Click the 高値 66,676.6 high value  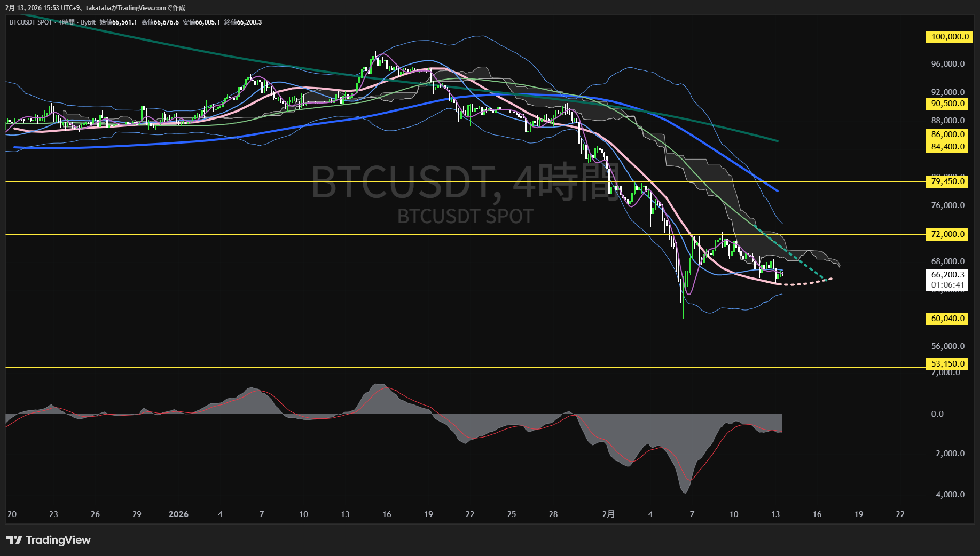(x=160, y=22)
